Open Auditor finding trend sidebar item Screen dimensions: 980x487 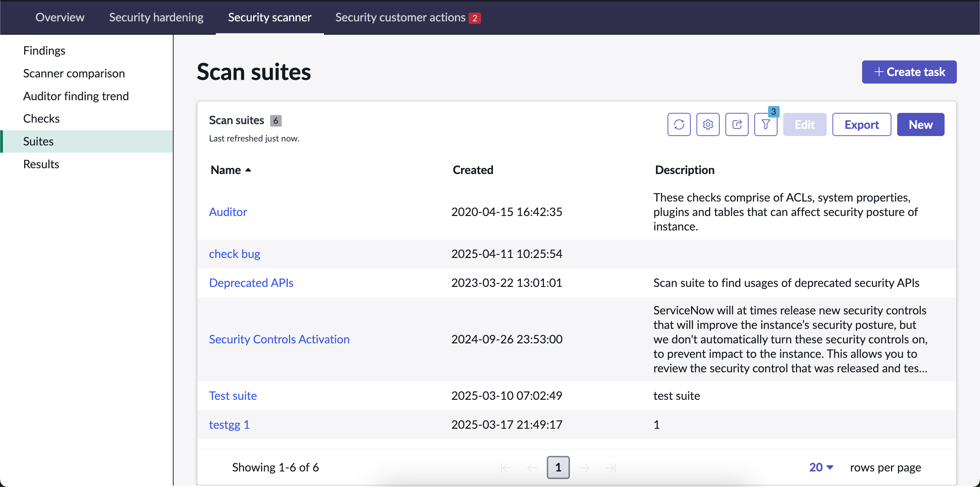click(76, 96)
